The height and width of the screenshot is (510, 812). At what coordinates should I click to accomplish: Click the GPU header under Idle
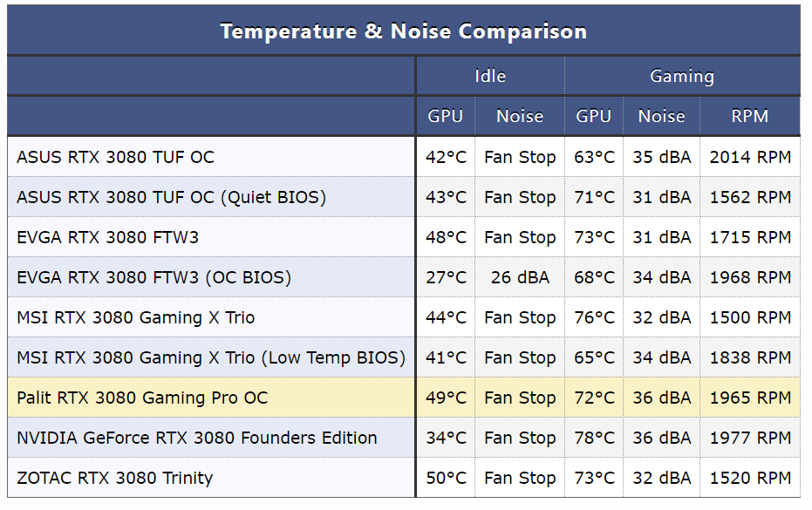(x=446, y=116)
